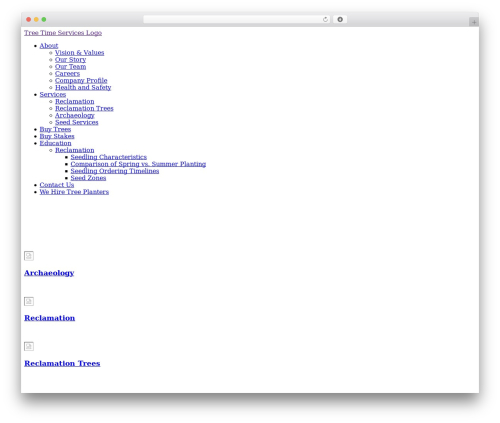Visit the Our Team page
Viewport: 500px width, 423px height.
(x=70, y=67)
